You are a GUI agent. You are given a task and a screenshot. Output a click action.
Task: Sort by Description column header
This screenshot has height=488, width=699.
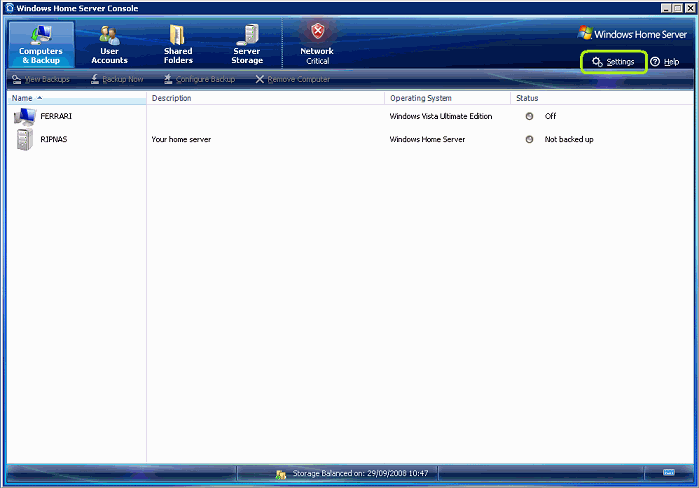266,98
